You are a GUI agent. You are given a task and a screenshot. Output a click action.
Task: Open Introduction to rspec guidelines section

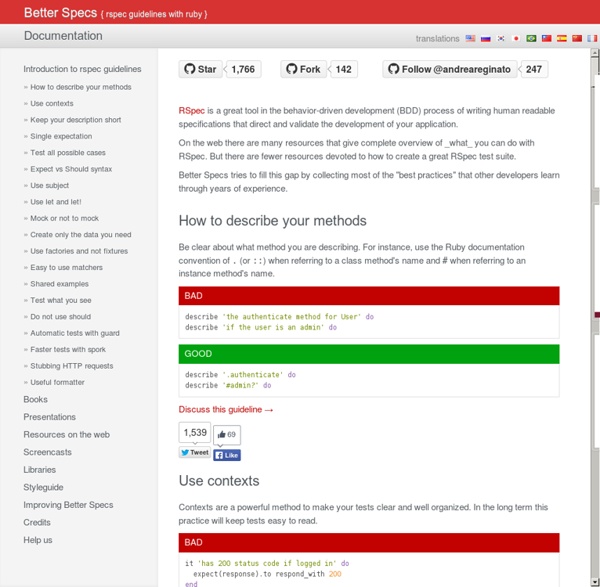point(82,69)
